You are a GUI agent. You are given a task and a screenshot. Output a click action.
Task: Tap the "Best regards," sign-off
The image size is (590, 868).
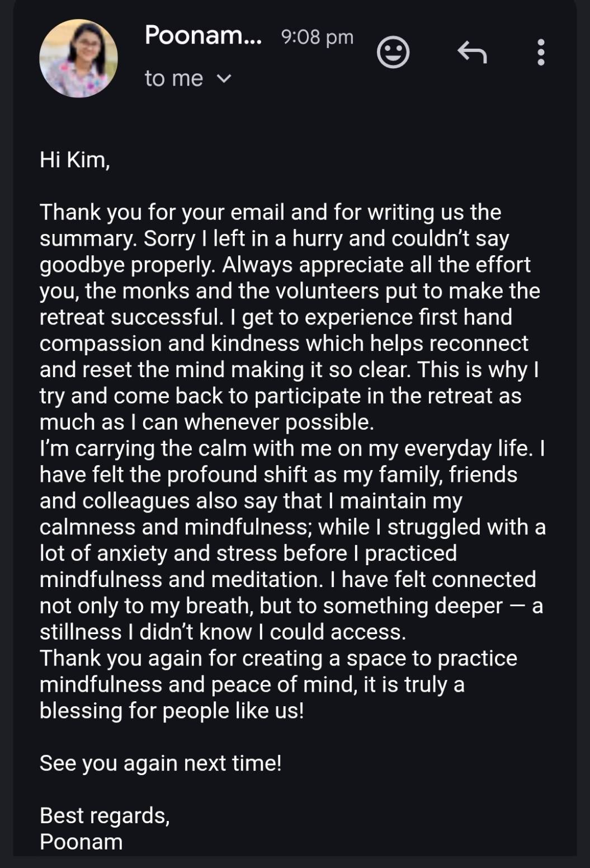click(x=105, y=816)
